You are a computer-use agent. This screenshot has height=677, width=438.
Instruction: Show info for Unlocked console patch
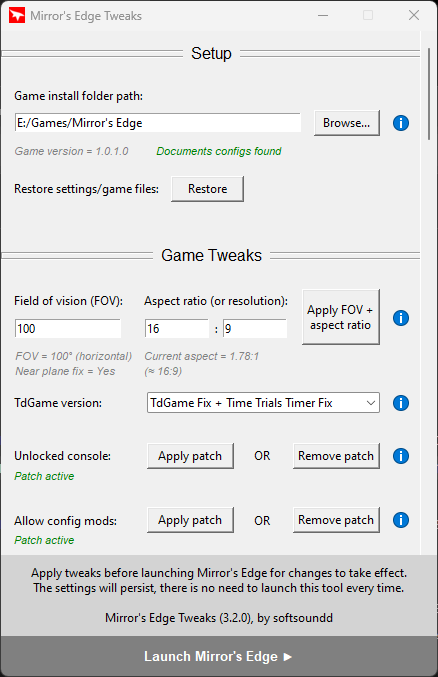pos(401,456)
